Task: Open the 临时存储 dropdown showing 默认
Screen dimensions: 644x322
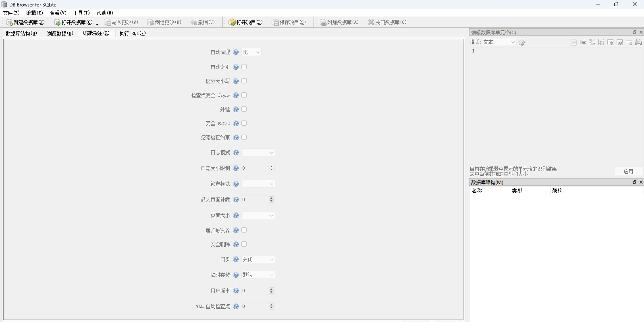Action: pos(258,275)
